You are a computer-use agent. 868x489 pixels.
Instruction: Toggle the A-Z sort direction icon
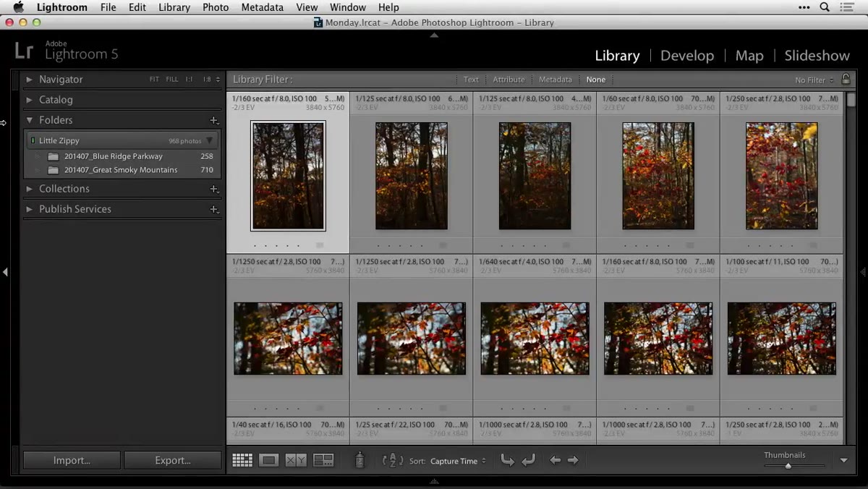pos(392,460)
